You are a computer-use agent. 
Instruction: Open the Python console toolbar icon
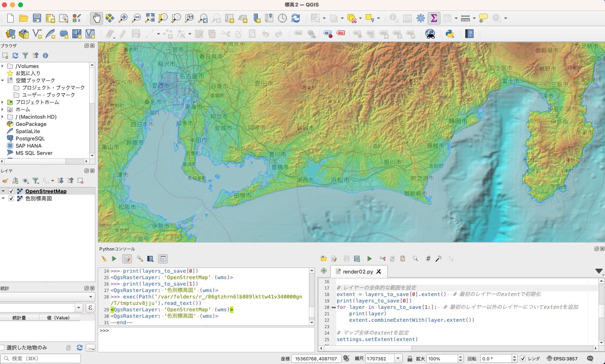(450, 34)
